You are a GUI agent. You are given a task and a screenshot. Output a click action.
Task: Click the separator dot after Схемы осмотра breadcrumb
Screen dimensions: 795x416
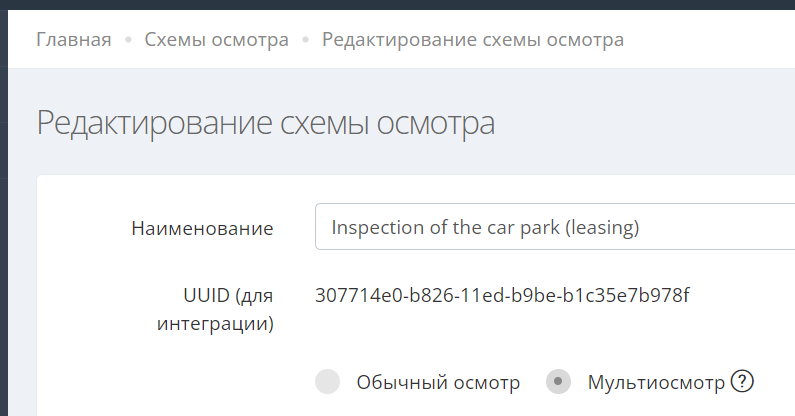click(x=305, y=40)
